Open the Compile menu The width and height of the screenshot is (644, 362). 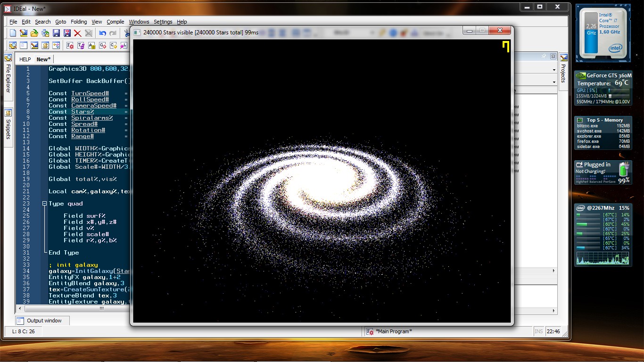(x=115, y=22)
